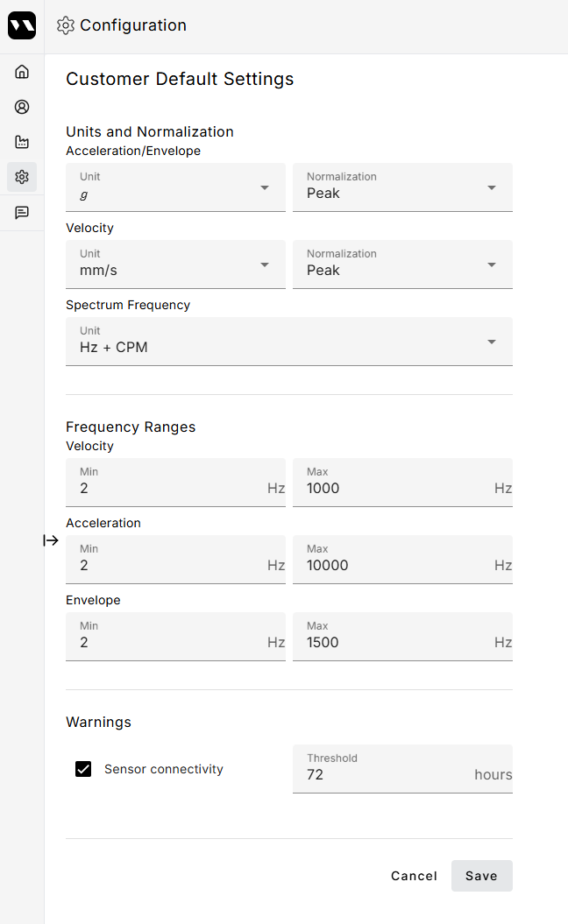The width and height of the screenshot is (568, 924).
Task: Click the Cancel button
Action: [414, 876]
